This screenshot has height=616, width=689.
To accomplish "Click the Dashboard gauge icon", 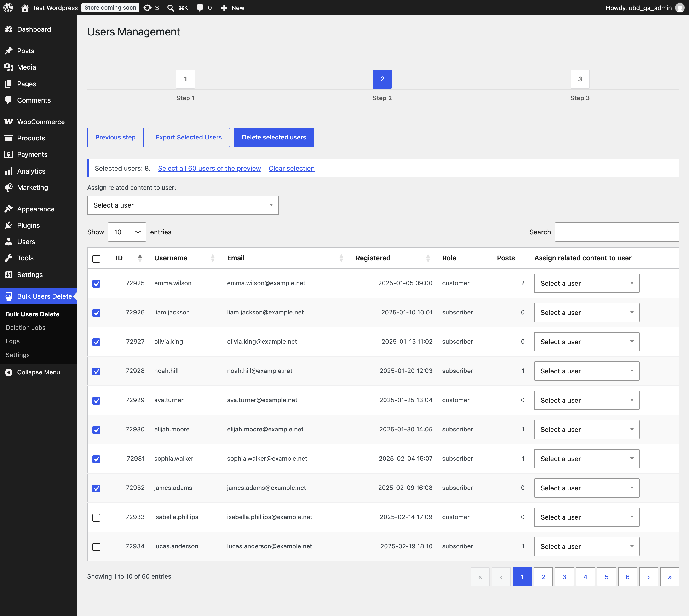I will 9,29.
